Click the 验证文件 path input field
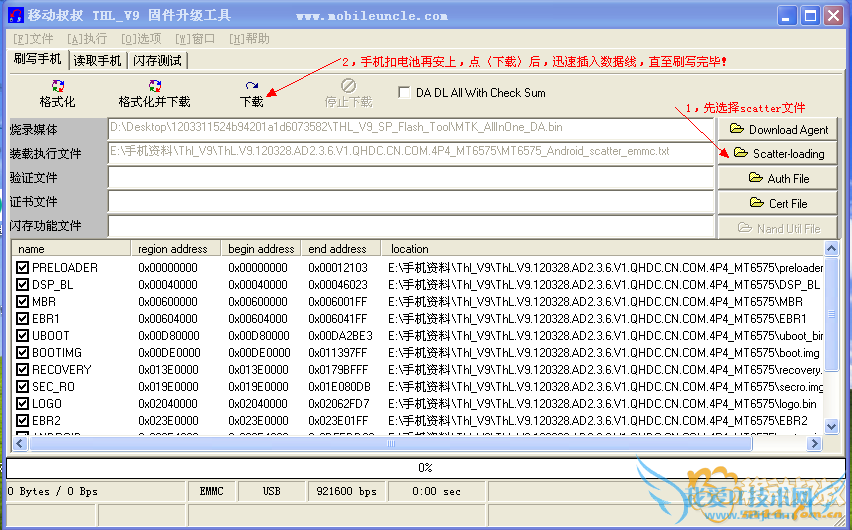852x530 pixels. [x=410, y=177]
